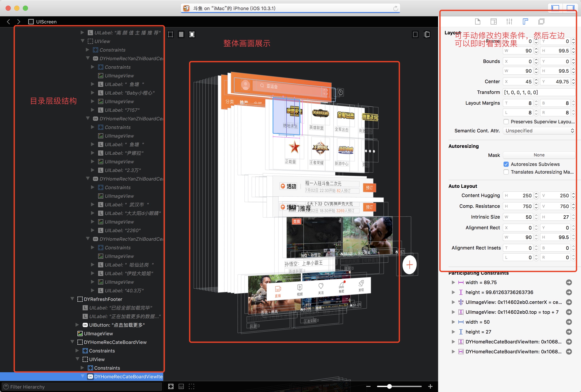Expand UILabel "7157" tree node
This screenshot has width=581, height=392.
point(93,110)
